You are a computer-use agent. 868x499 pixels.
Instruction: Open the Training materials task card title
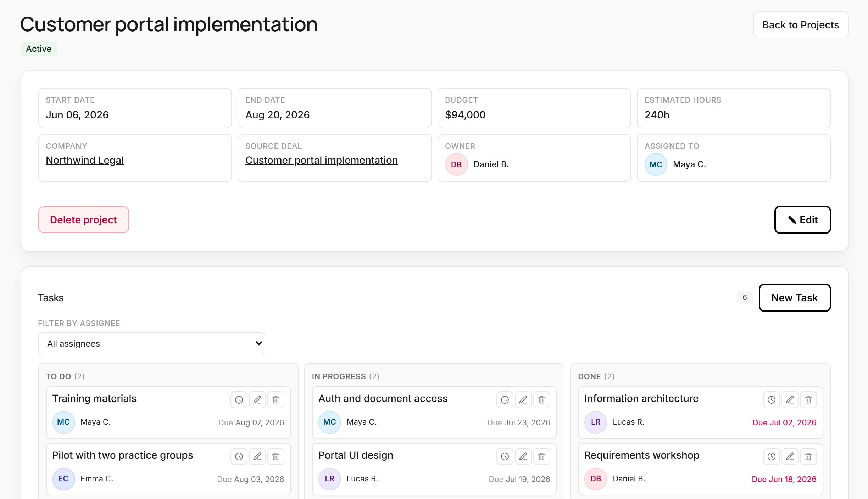[94, 398]
